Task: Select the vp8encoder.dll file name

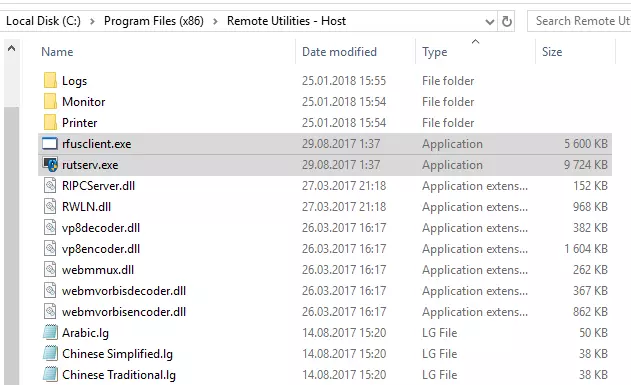Action: coord(101,249)
